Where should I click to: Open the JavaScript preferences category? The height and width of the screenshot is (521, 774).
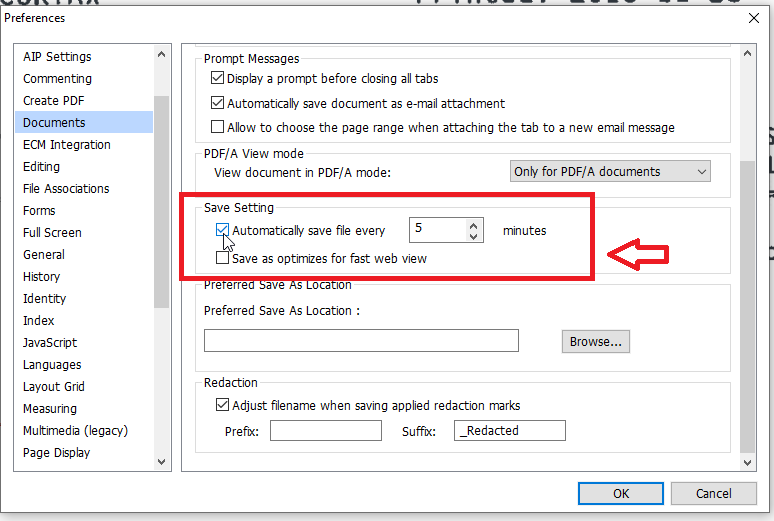(50, 343)
